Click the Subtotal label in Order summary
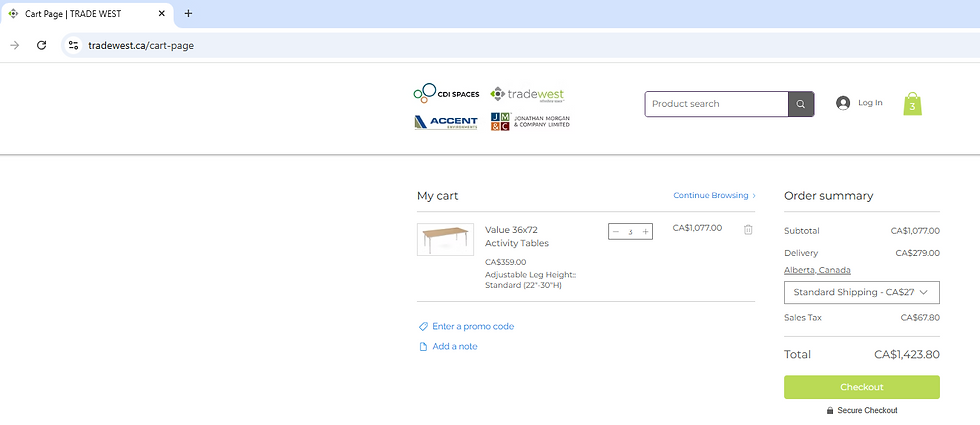980x425 pixels. [x=801, y=231]
